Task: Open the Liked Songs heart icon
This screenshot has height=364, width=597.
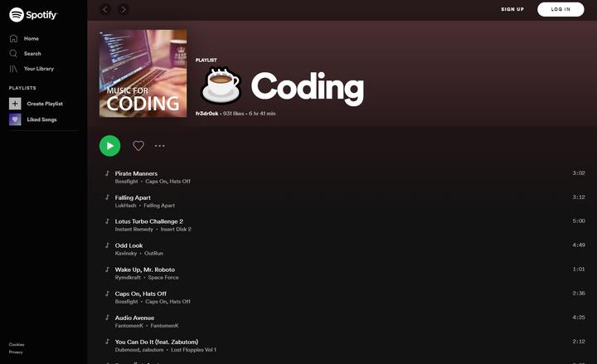Action: (x=15, y=119)
